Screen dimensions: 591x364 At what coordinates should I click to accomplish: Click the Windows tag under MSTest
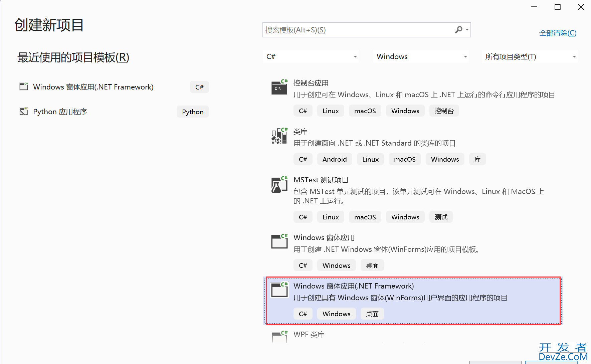coord(405,217)
